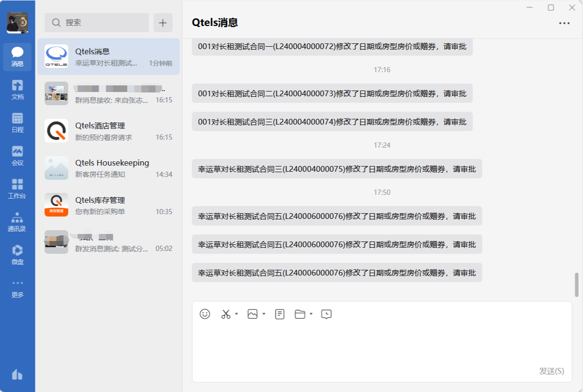583x392 pixels.
Task: Focus the 搜索 search field
Action: 97,23
